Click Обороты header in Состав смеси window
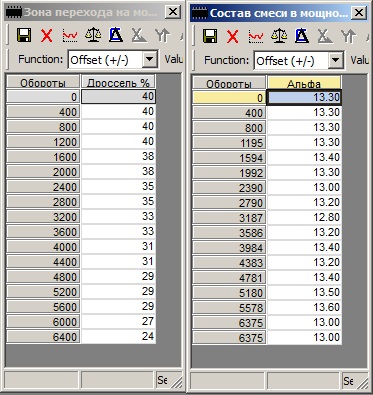The image size is (373, 395). tap(229, 83)
